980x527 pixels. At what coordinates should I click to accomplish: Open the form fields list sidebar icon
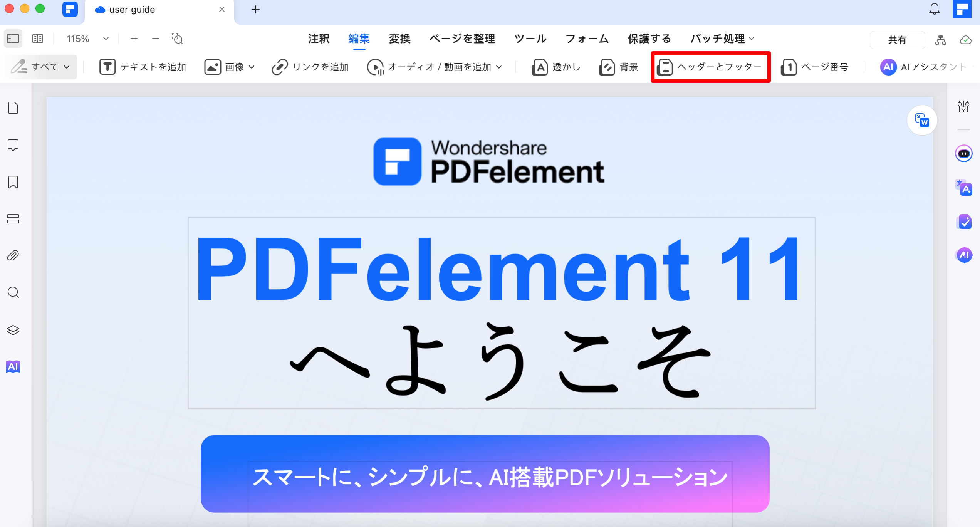coord(13,219)
